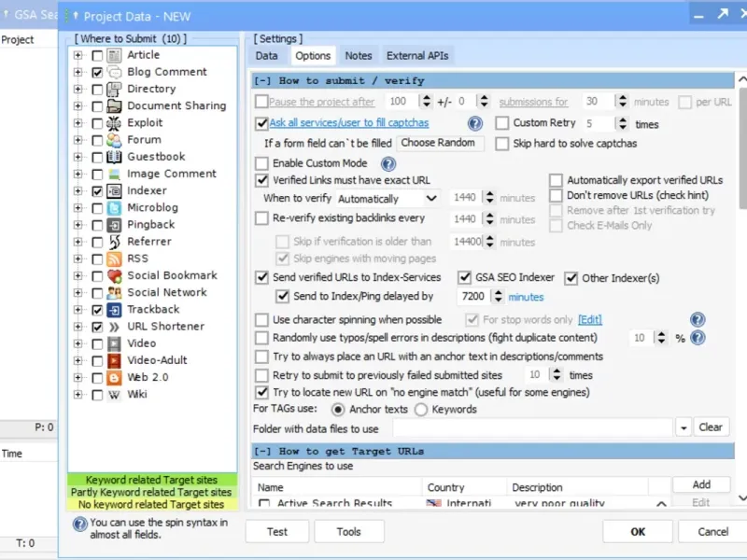This screenshot has height=560, width=747.
Task: Select the Keywords radio button
Action: point(421,410)
